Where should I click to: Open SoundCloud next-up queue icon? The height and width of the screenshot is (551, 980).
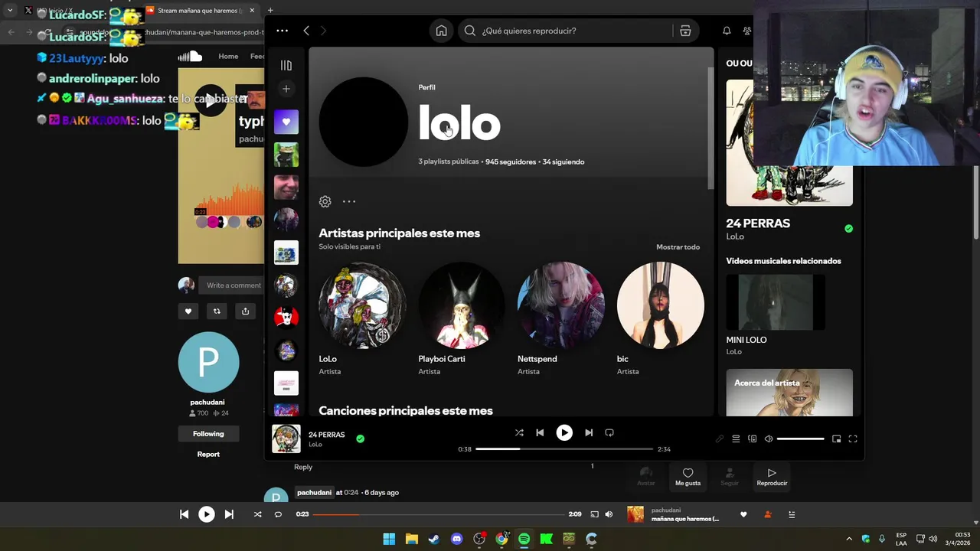[792, 514]
